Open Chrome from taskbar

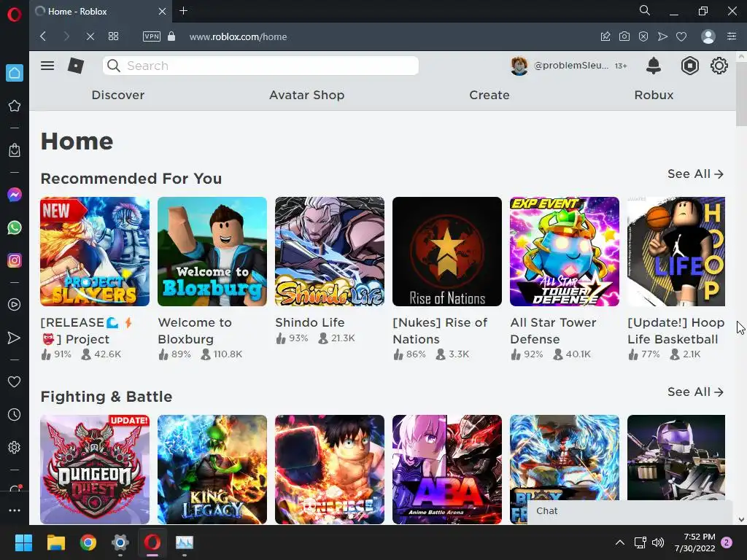click(88, 542)
